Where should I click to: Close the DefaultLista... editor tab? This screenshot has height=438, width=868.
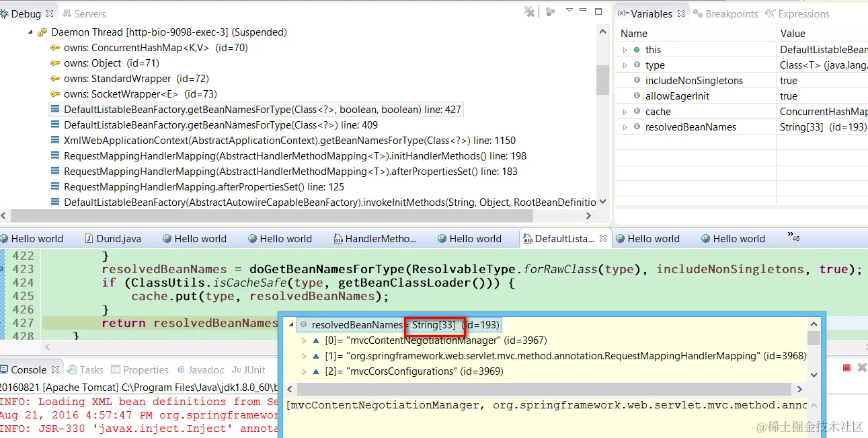pos(603,238)
